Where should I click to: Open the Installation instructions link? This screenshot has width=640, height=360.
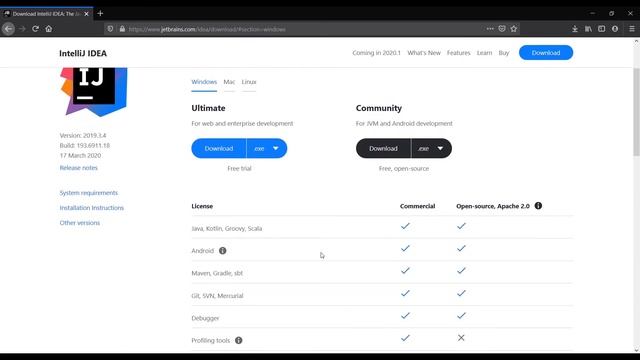pyautogui.click(x=91, y=208)
